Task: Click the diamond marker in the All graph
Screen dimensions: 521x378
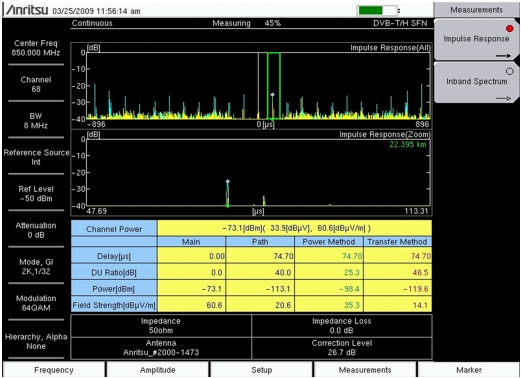Action: point(273,95)
